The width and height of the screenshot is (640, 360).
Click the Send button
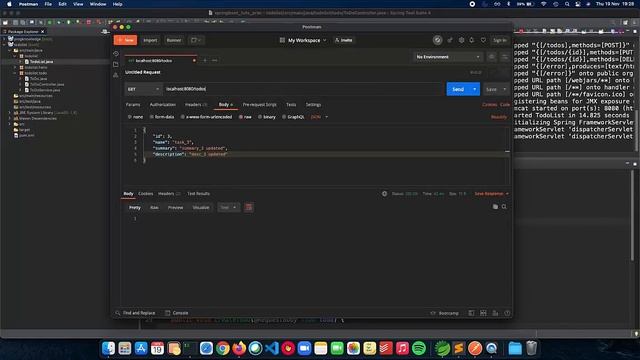(458, 89)
